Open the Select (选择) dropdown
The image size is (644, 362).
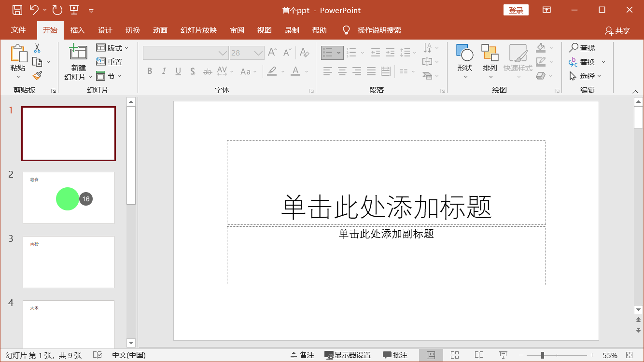point(585,76)
